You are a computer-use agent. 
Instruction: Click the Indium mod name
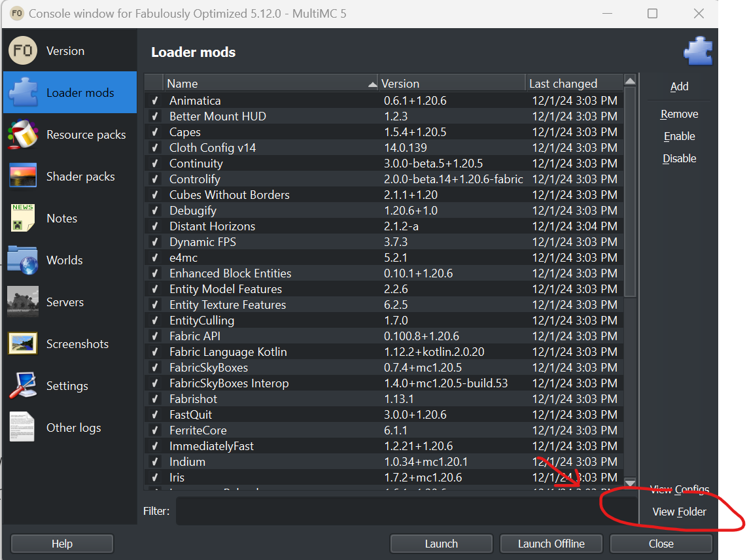(x=187, y=463)
